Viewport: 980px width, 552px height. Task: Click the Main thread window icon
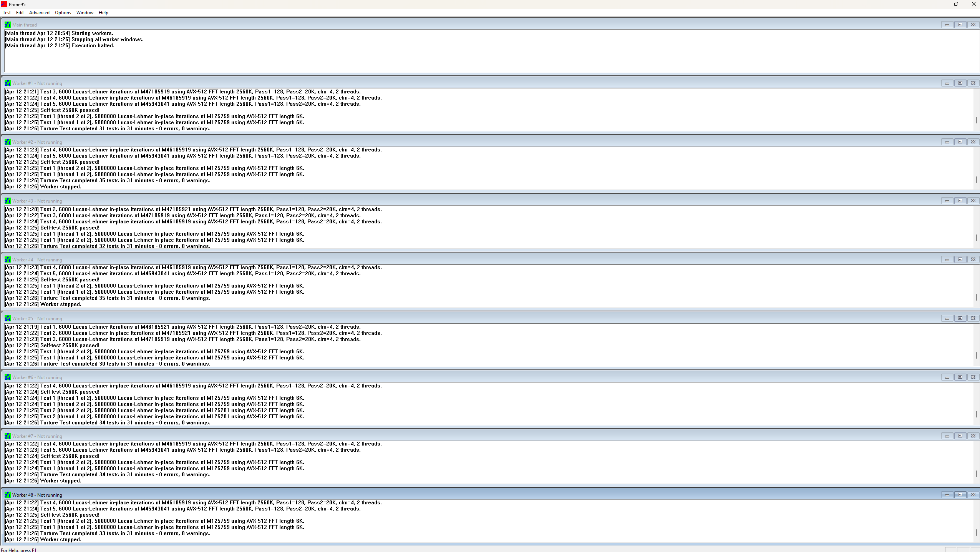(7, 25)
